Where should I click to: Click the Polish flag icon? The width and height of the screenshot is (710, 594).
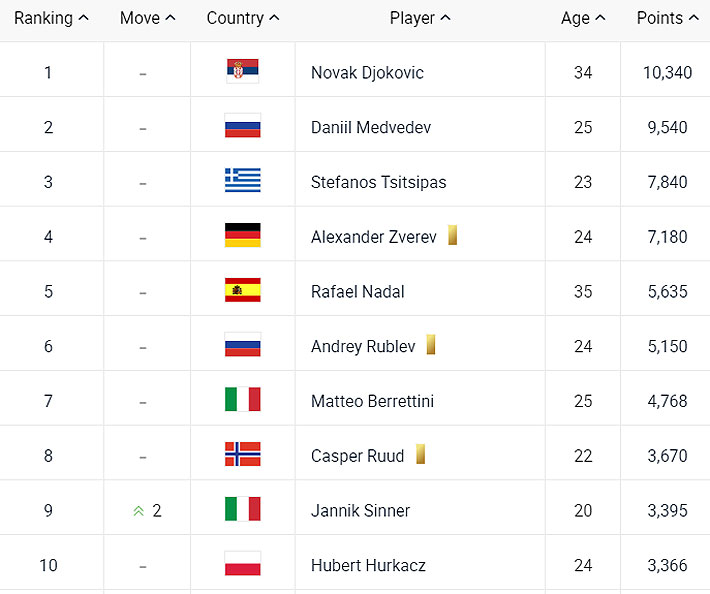pyautogui.click(x=242, y=565)
